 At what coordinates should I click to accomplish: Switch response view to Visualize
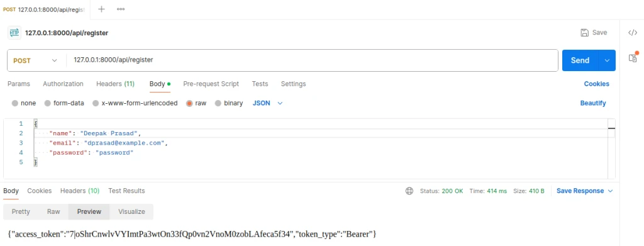pos(131,212)
